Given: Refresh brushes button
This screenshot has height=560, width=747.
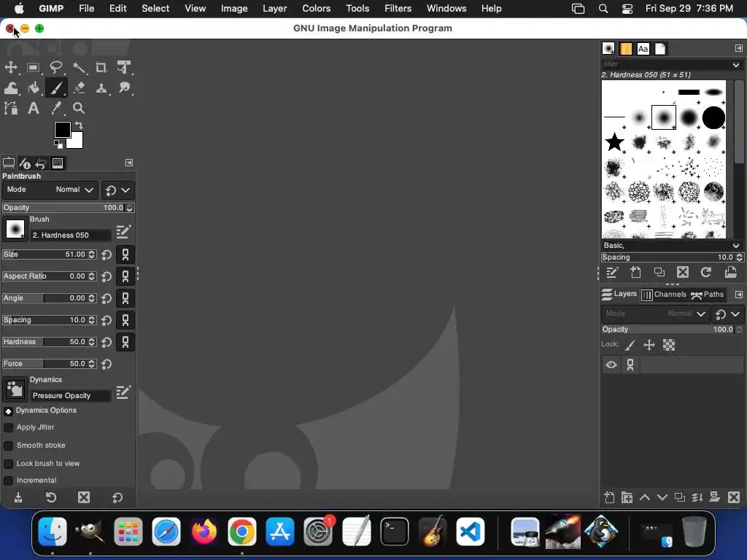Looking at the screenshot, I should pyautogui.click(x=706, y=273).
